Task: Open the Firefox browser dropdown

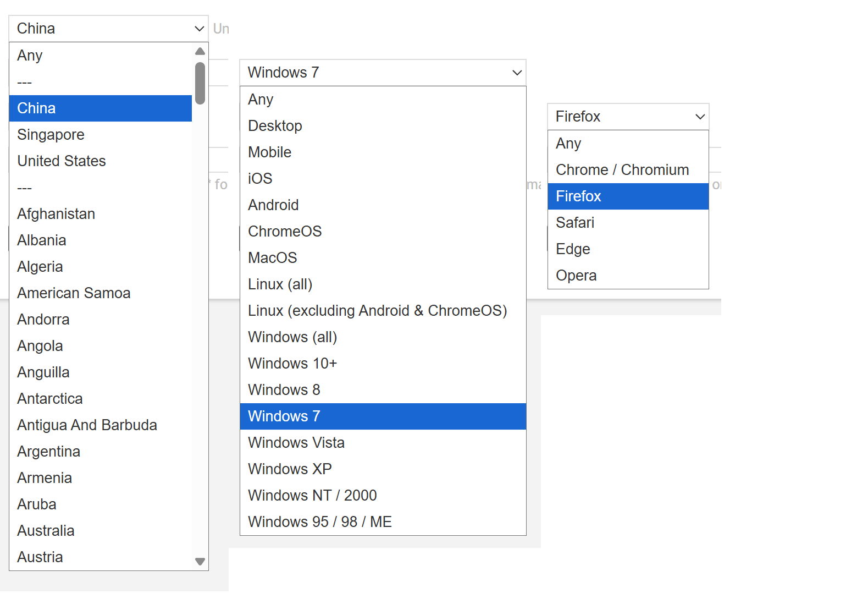Action: tap(628, 117)
